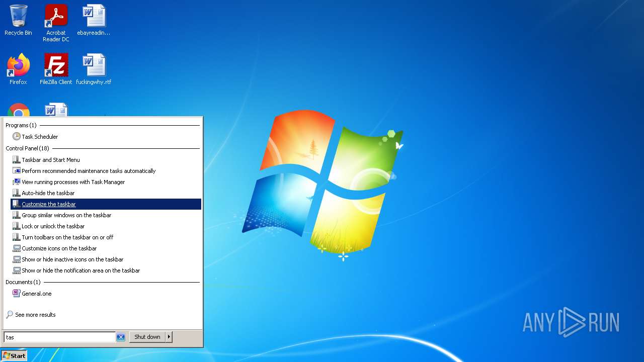644x362 pixels.
Task: Select Auto-hide the taskbar result
Action: (x=106, y=193)
